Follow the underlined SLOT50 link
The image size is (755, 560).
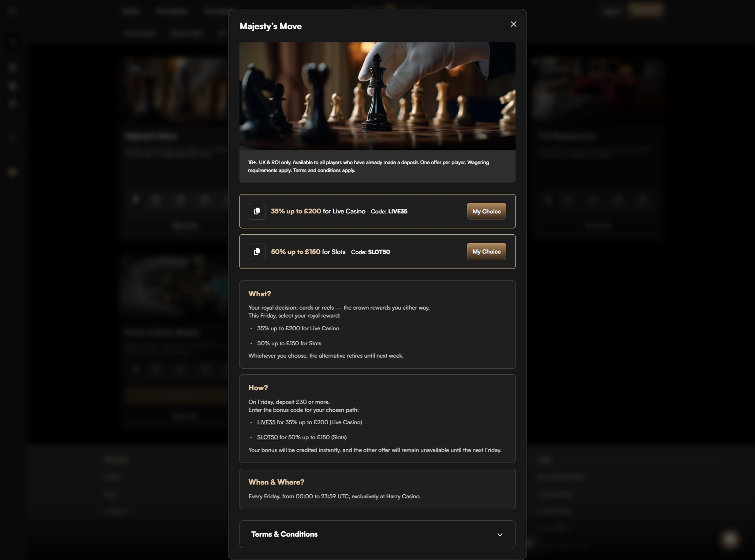coord(267,437)
